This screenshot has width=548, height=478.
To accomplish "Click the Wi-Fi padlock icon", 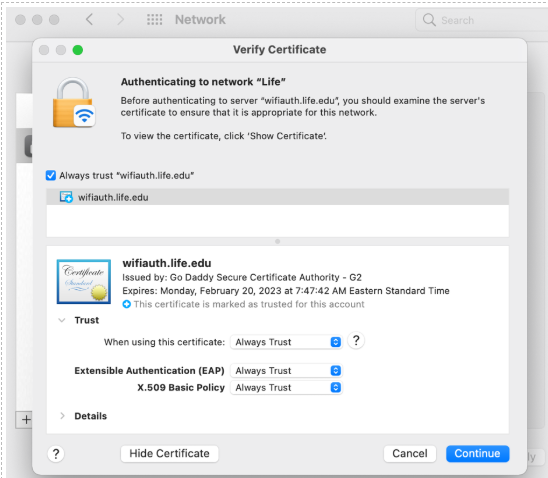I will [x=74, y=102].
